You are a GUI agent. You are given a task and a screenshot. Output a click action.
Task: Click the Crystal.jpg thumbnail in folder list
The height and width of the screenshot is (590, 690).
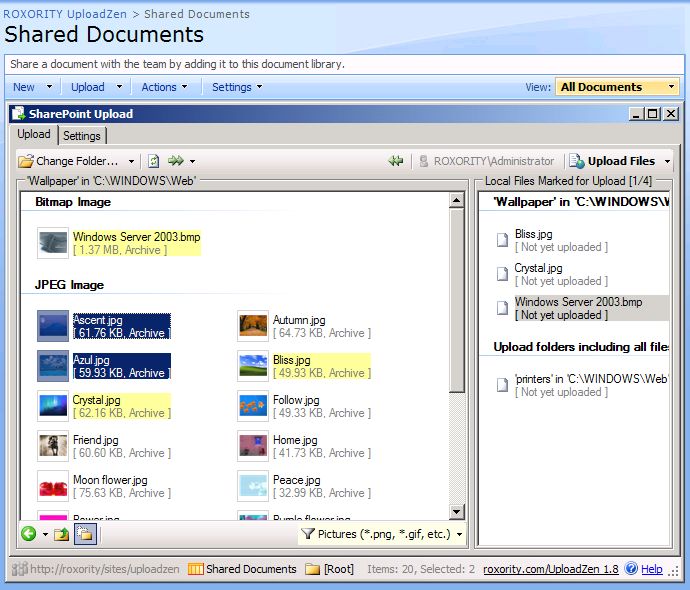tap(53, 406)
